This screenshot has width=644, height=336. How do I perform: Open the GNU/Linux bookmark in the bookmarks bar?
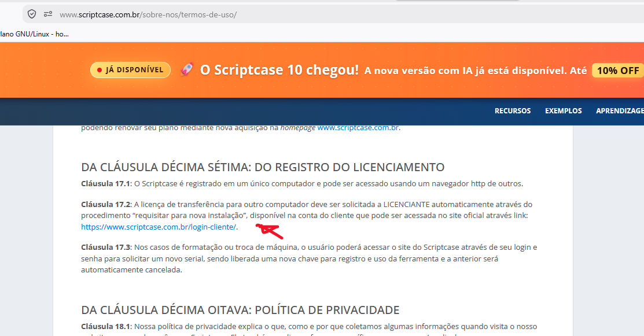(x=35, y=34)
